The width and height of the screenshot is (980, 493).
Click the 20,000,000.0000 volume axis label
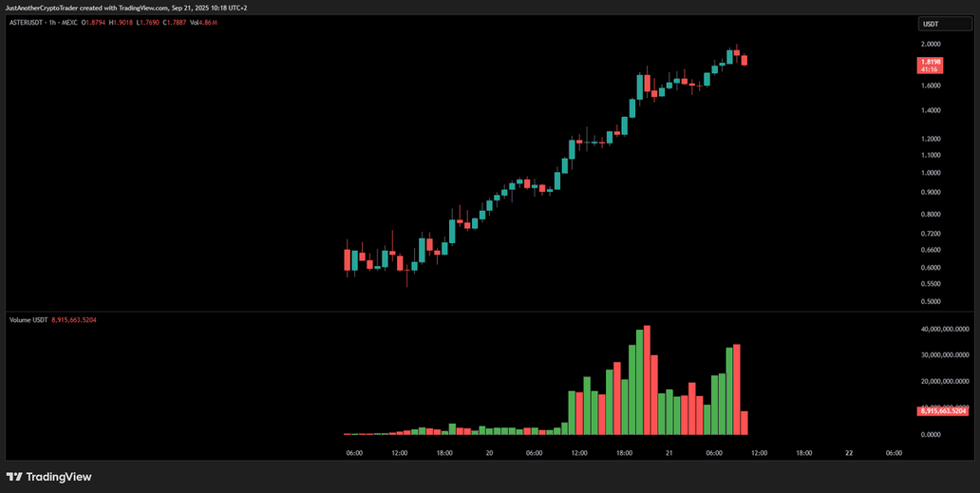[944, 381]
